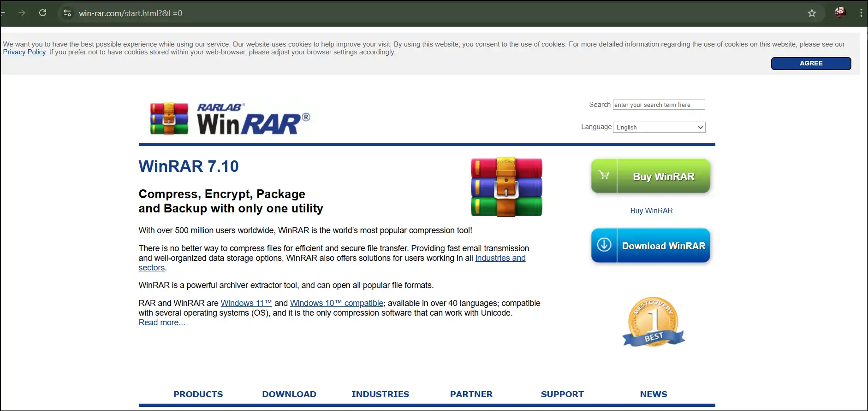Click the blue Download WinRAR button

650,246
